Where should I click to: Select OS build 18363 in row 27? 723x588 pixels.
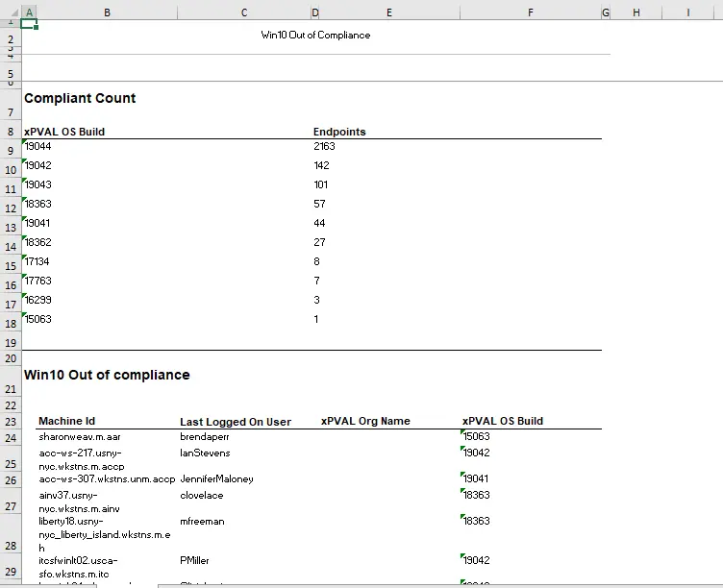coord(476,495)
